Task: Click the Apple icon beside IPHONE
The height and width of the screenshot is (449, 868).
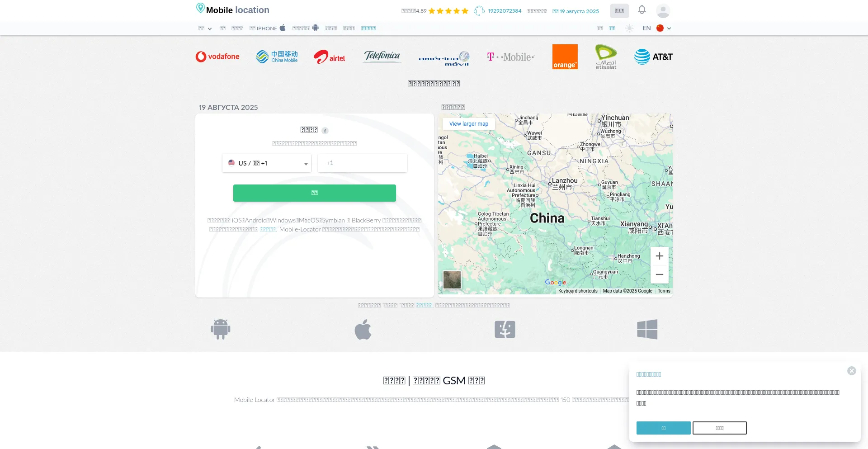Action: coord(283,28)
